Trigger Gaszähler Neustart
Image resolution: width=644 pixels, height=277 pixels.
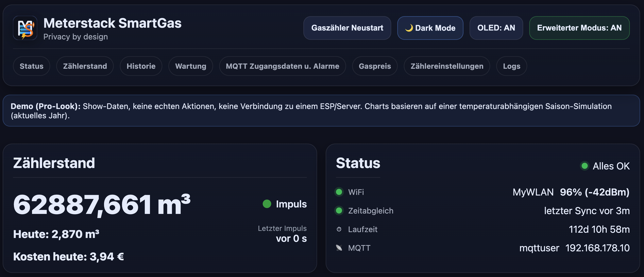click(x=347, y=28)
